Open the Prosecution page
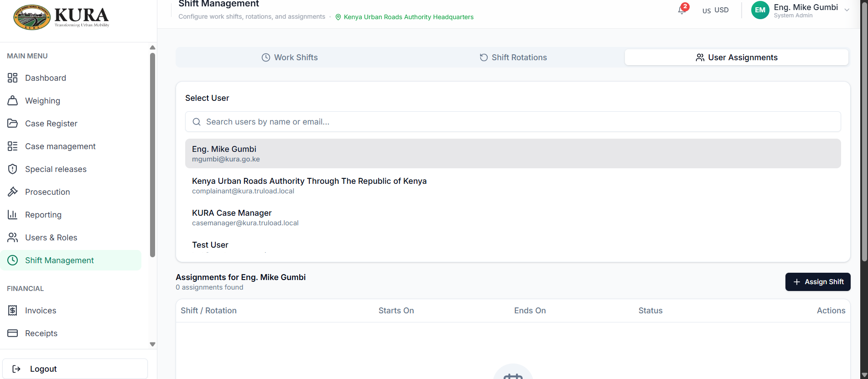 pyautogui.click(x=71, y=192)
